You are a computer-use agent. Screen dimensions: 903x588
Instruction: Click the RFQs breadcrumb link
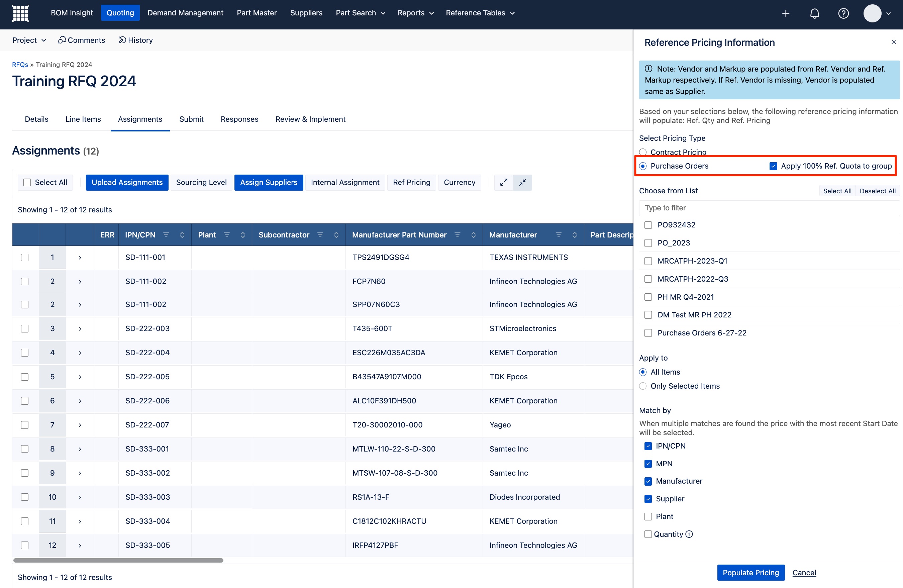pyautogui.click(x=20, y=65)
